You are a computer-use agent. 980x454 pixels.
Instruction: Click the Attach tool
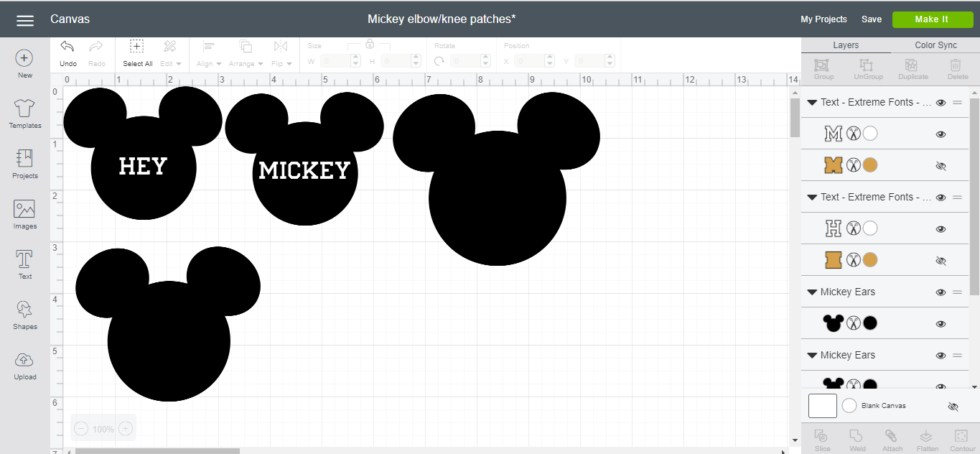(892, 440)
